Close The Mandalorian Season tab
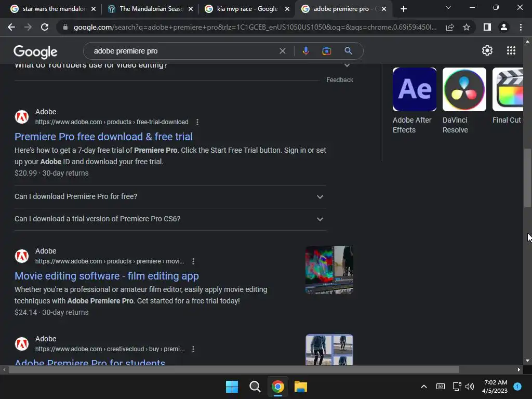 pyautogui.click(x=191, y=9)
